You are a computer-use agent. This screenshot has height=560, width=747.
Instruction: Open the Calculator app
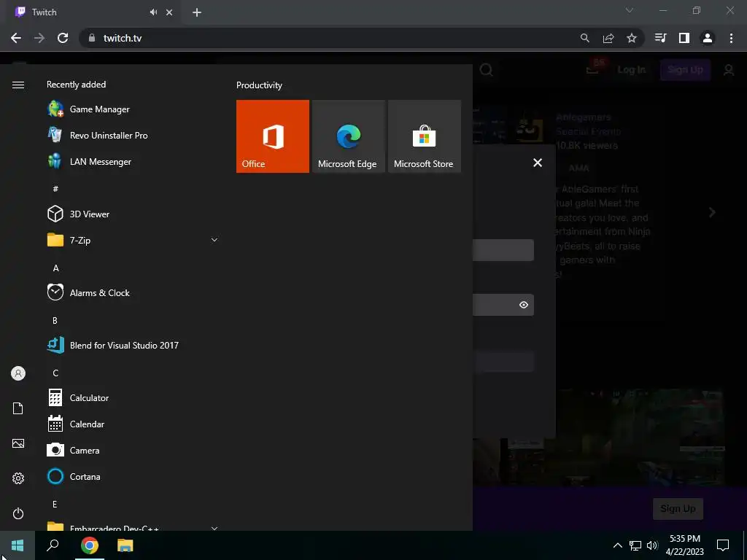coord(133,397)
